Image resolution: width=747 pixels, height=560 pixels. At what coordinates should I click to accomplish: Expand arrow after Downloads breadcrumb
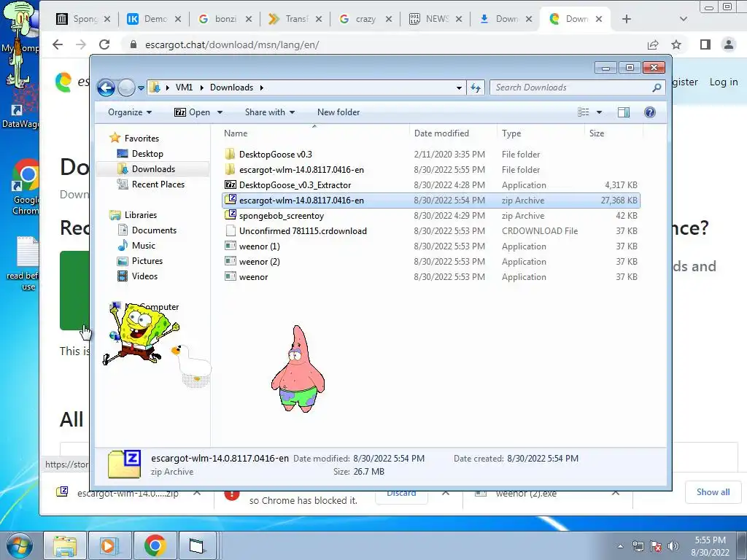click(x=262, y=87)
